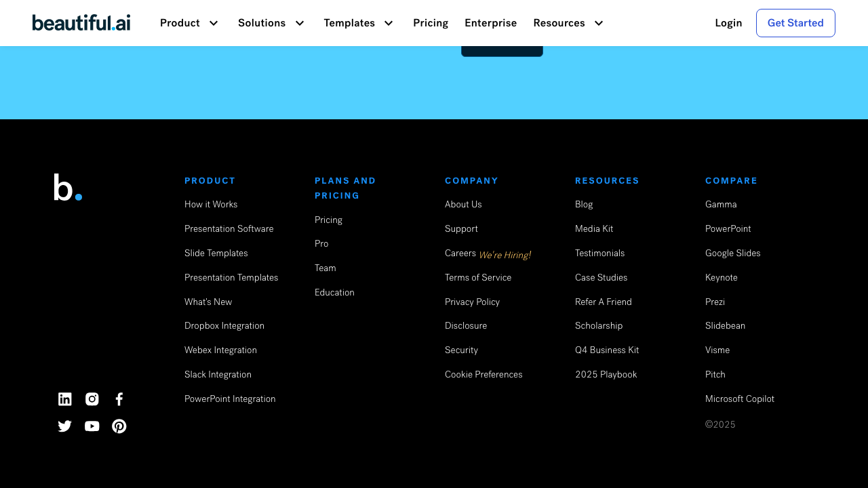Viewport: 868px width, 488px height.
Task: Expand the Product dropdown menu
Action: (x=189, y=23)
